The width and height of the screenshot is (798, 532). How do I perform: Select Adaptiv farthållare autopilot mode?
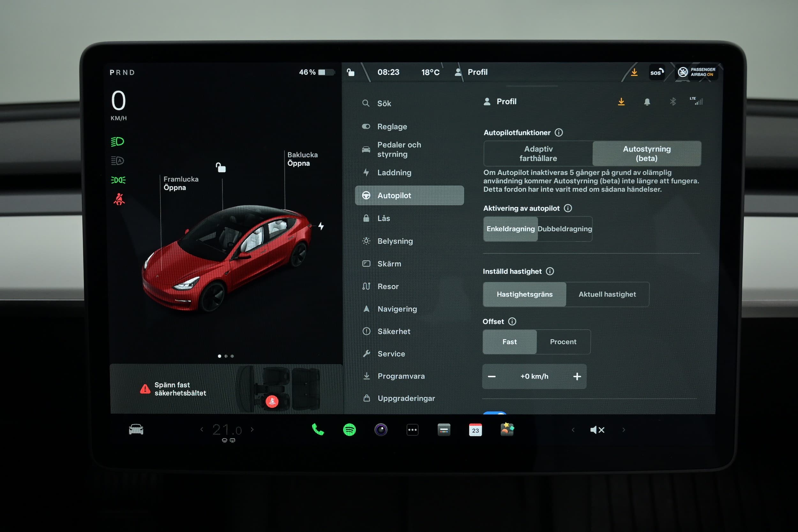click(x=538, y=154)
